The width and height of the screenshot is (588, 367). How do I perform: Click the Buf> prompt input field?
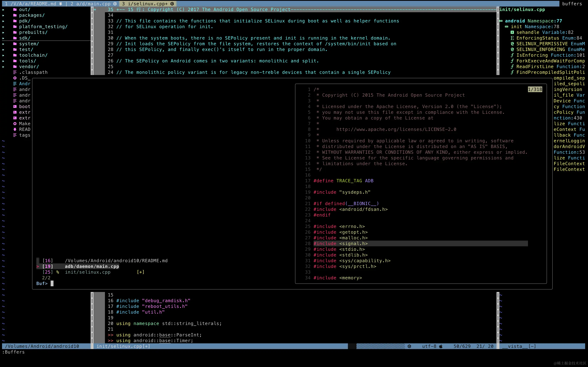point(52,283)
